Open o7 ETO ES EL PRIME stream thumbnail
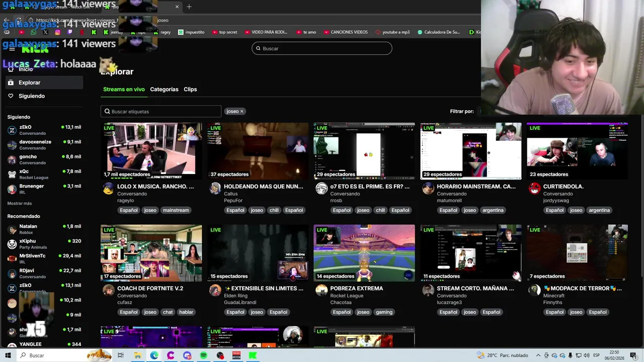644x362 pixels. point(364,151)
